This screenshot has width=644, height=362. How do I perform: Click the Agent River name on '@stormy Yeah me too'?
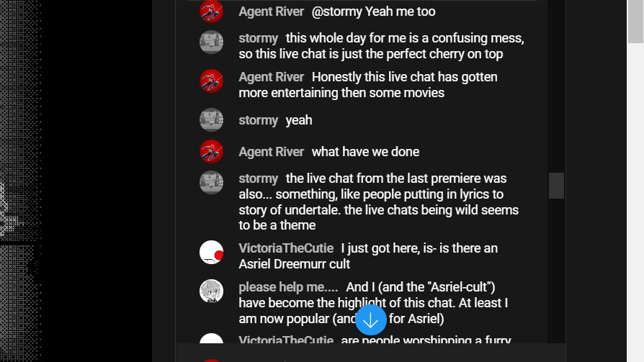[271, 12]
